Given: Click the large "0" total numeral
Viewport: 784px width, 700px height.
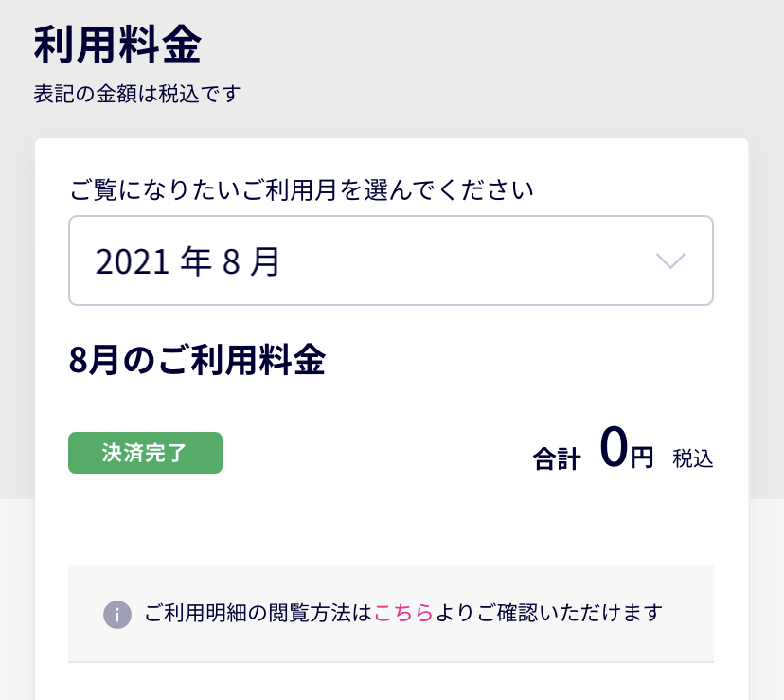Looking at the screenshot, I should point(614,448).
